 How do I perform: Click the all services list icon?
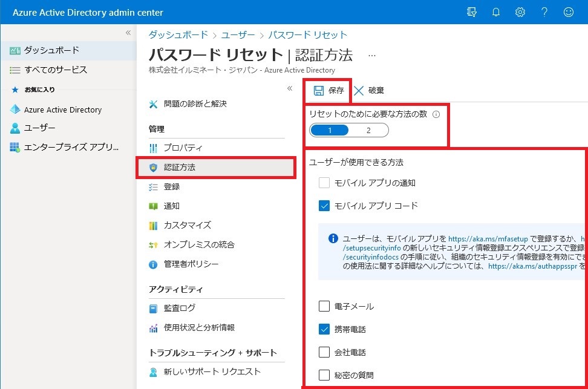[x=15, y=70]
